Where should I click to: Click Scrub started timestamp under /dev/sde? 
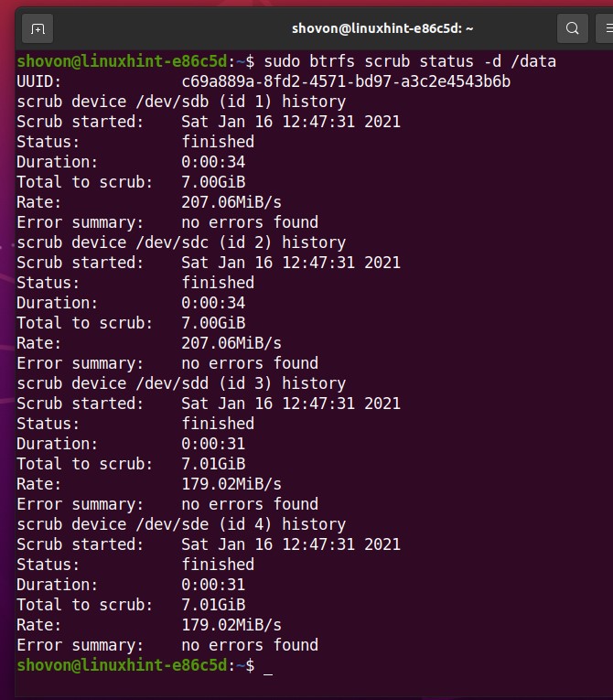click(x=291, y=544)
